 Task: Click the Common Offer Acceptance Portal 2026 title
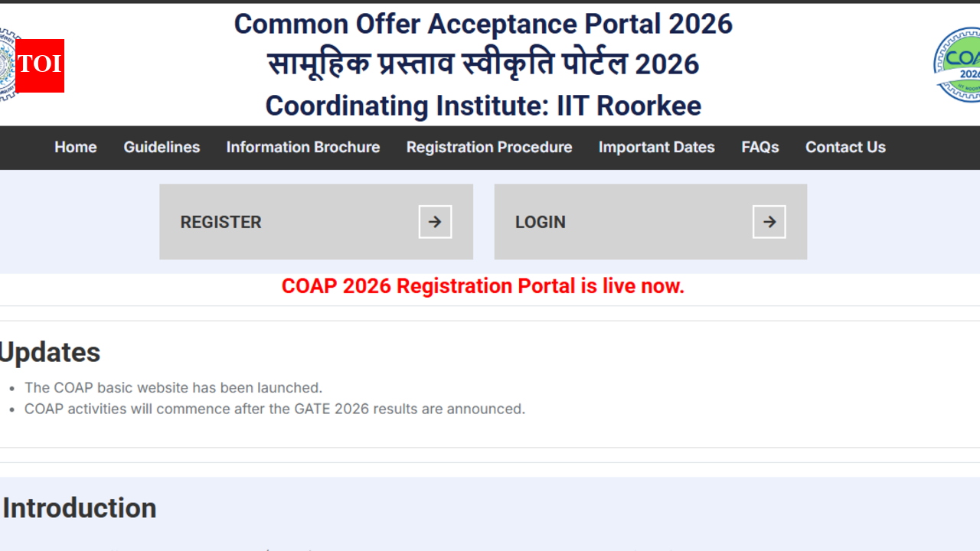[x=483, y=24]
